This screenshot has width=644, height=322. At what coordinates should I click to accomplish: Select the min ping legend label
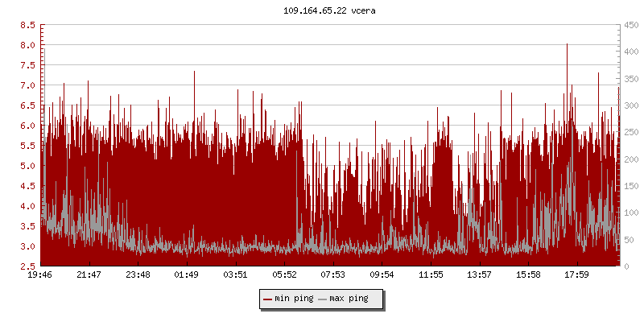pyautogui.click(x=293, y=299)
